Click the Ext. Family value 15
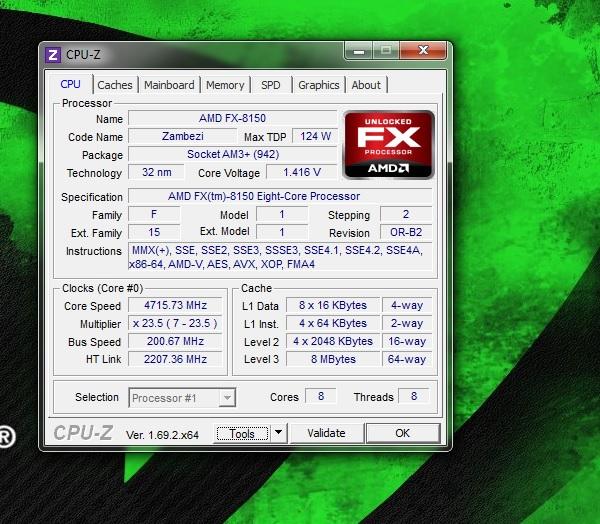Viewport: 600px width, 524px height. [154, 232]
